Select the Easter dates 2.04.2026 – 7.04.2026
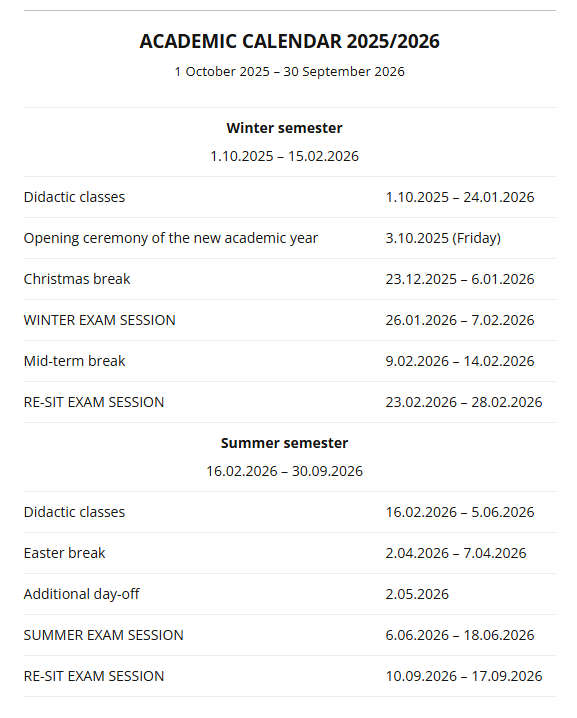This screenshot has width=577, height=718. pos(456,553)
